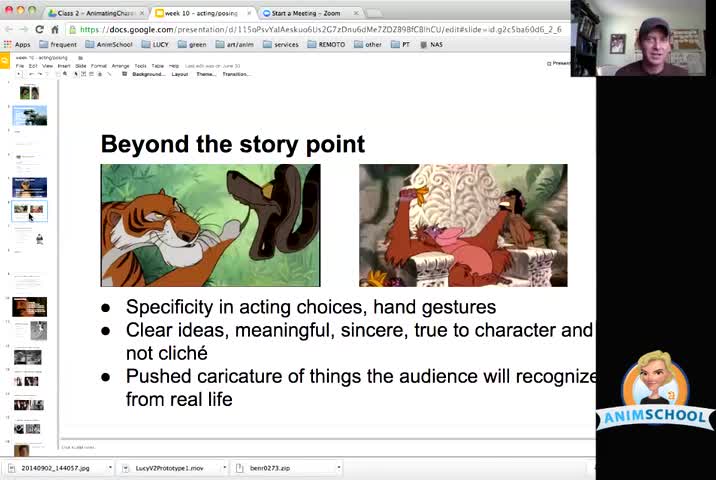Screen dimensions: 716x480
Task: Start slideshow with Present button
Action: coord(559,63)
